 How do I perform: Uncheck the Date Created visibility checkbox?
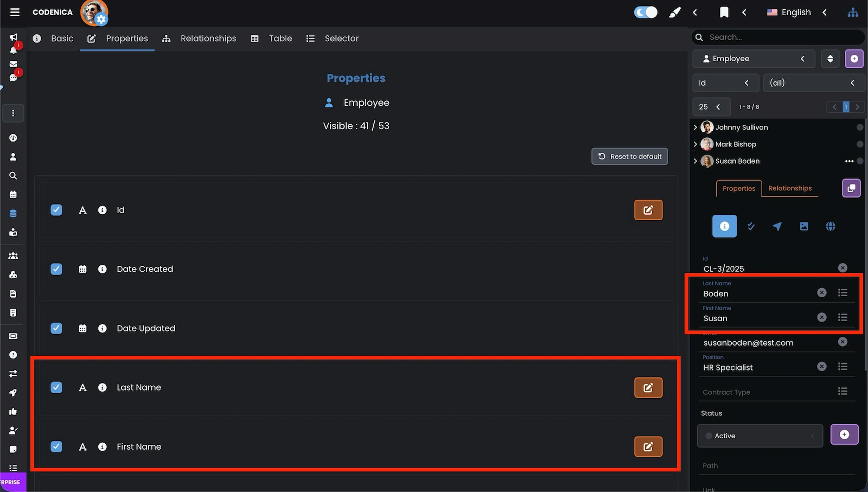coord(56,269)
